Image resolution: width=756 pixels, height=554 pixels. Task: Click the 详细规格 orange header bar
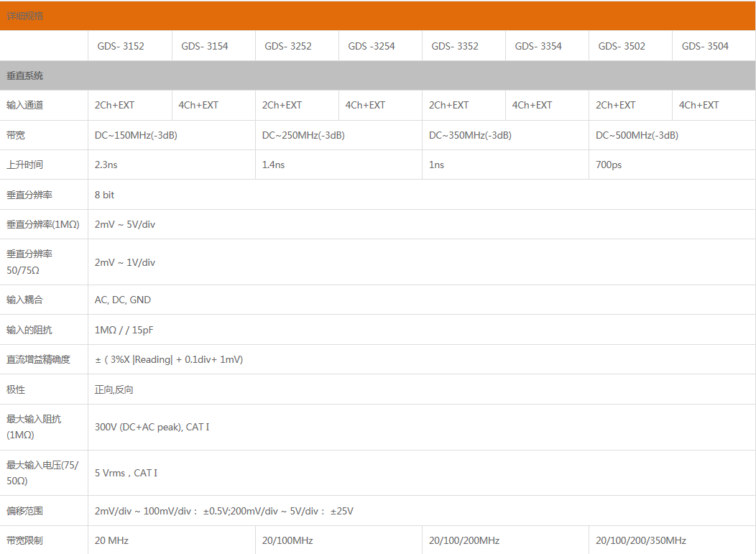[377, 16]
